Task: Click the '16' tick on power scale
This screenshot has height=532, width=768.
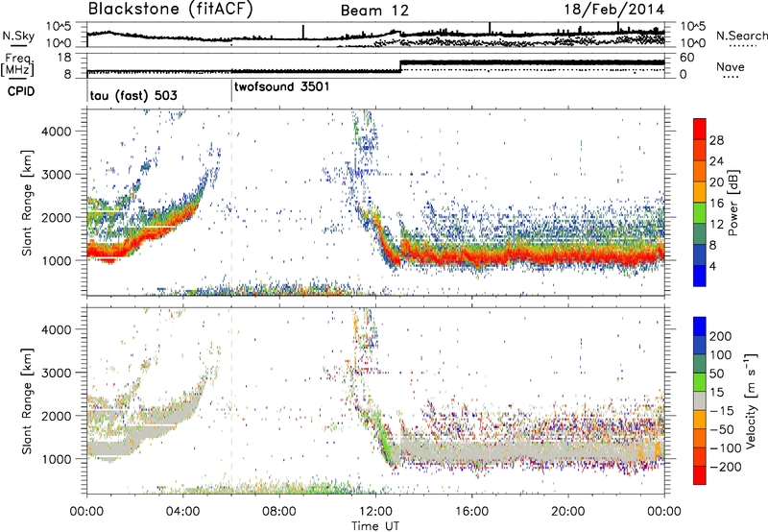Action: coord(716,204)
